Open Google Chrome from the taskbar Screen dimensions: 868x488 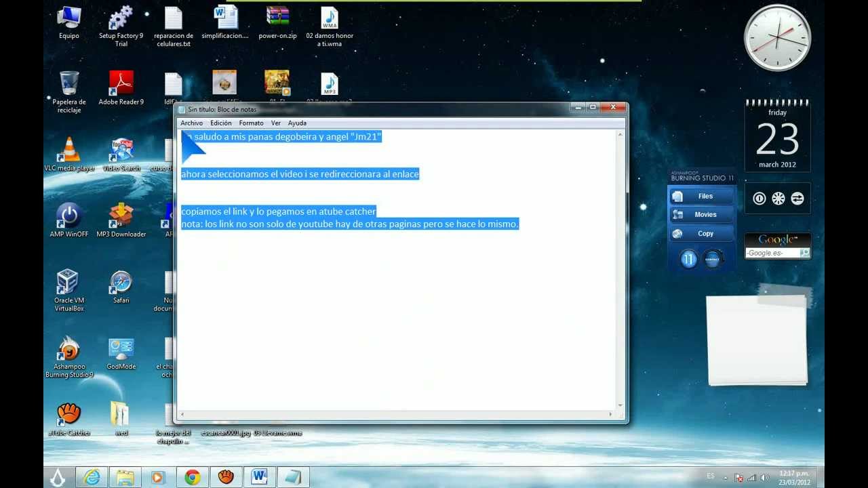(x=193, y=477)
